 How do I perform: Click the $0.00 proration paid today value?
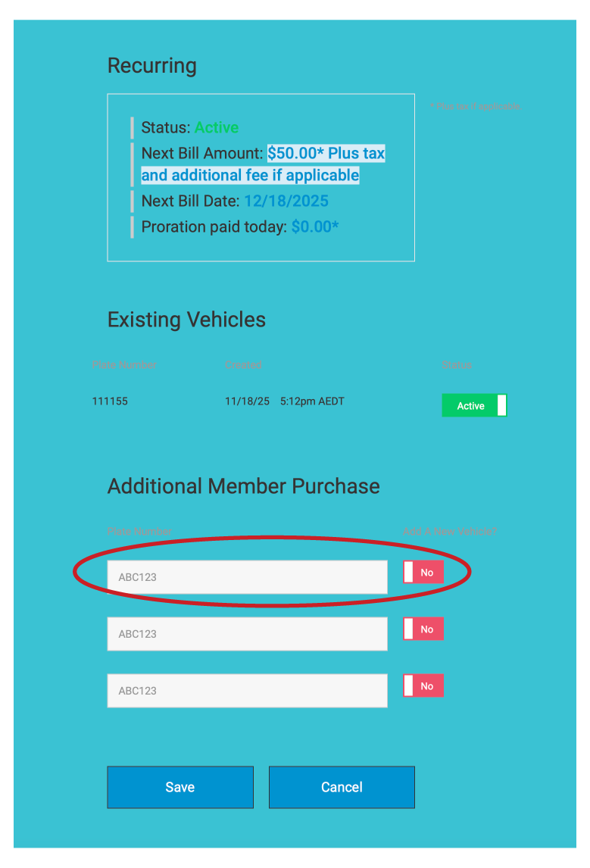pyautogui.click(x=314, y=226)
